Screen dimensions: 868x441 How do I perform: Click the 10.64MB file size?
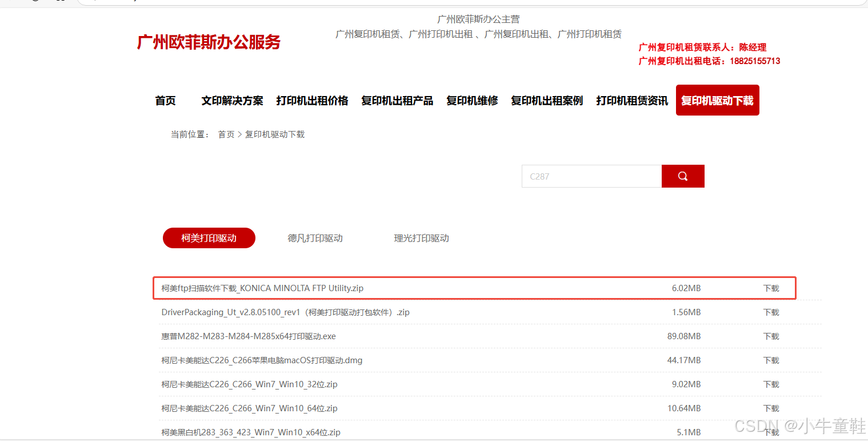coord(684,408)
